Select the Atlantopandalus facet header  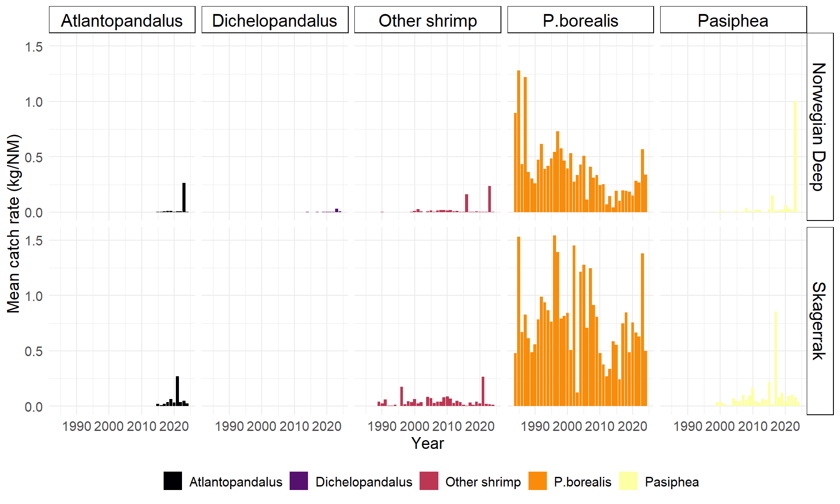click(122, 20)
